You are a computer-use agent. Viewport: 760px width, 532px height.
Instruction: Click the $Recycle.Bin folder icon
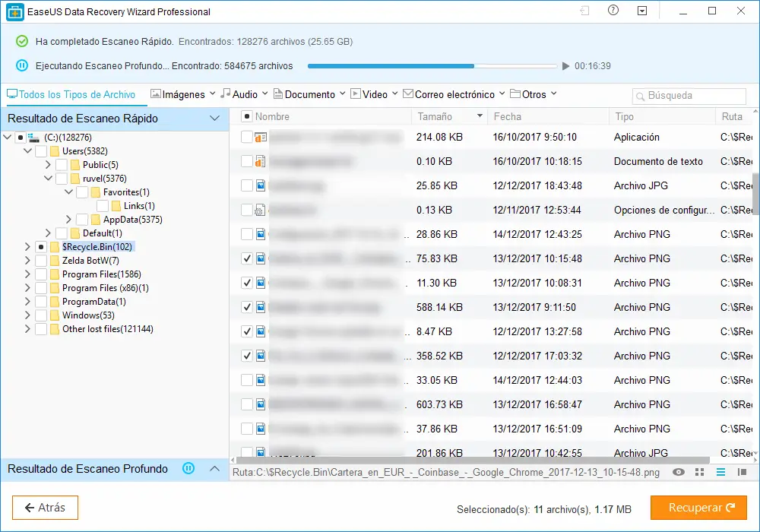tap(55, 247)
